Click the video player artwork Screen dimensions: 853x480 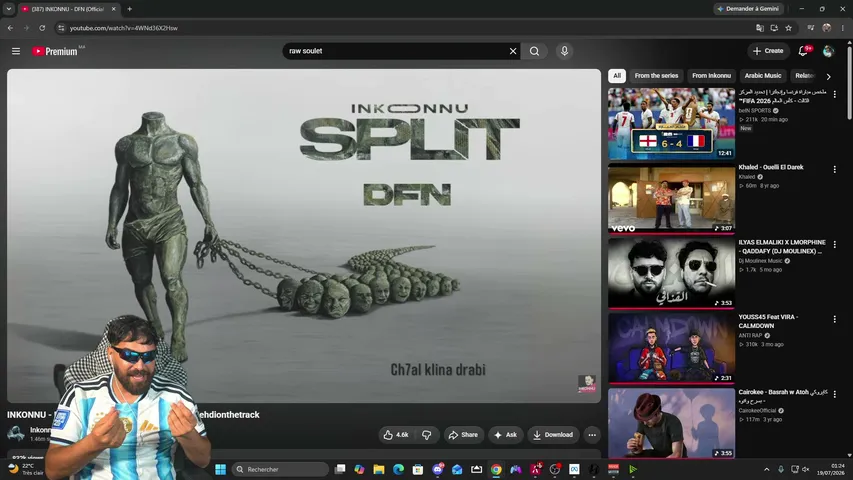point(304,236)
